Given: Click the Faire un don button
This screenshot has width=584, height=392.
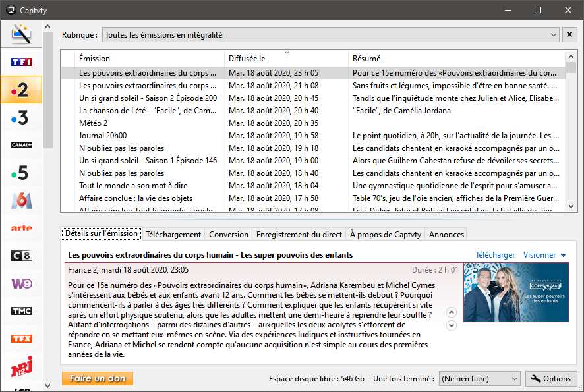Looking at the screenshot, I should 98,379.
